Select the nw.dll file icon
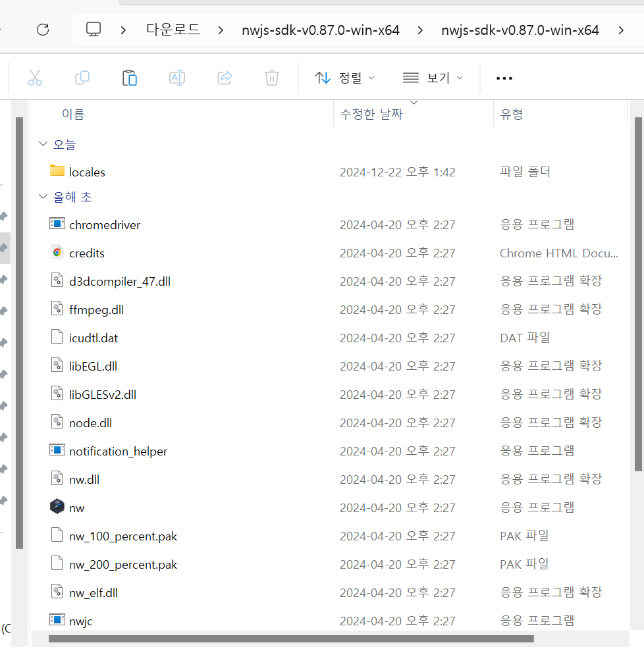This screenshot has width=644, height=649. tap(57, 479)
